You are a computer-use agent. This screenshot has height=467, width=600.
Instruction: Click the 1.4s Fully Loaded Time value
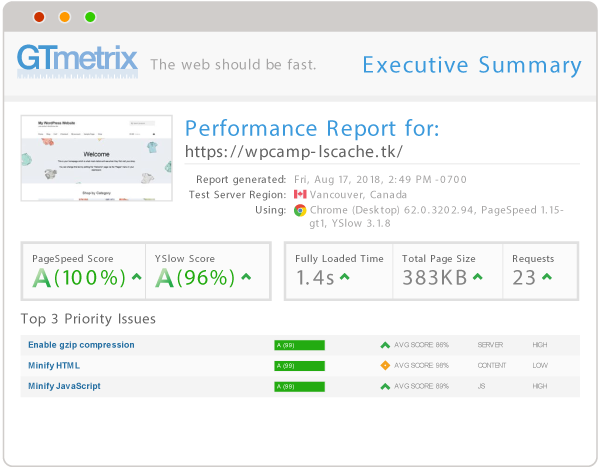click(x=315, y=278)
